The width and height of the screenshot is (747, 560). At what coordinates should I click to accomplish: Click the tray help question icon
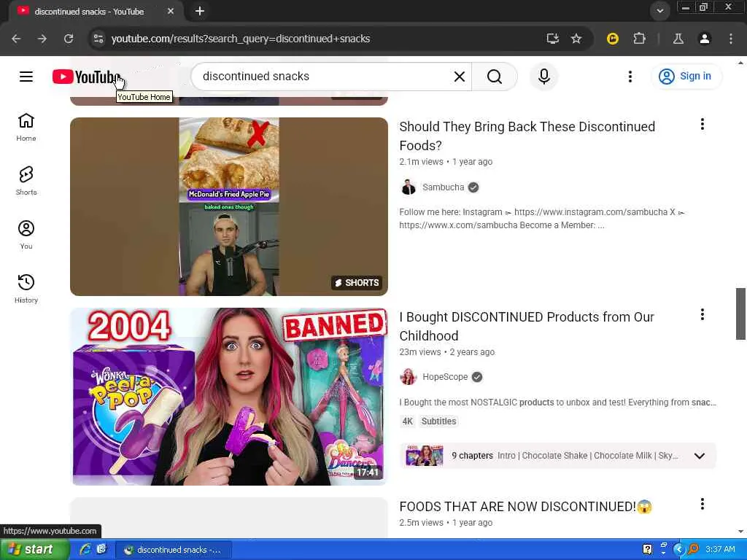pyautogui.click(x=648, y=549)
